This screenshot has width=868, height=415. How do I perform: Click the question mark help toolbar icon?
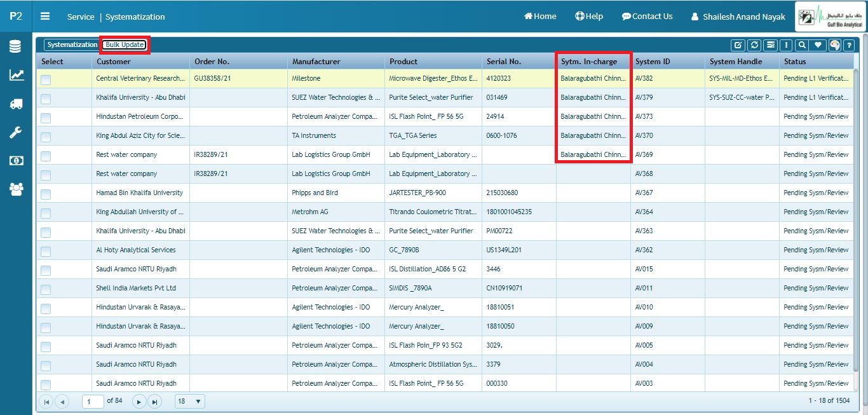pyautogui.click(x=848, y=45)
